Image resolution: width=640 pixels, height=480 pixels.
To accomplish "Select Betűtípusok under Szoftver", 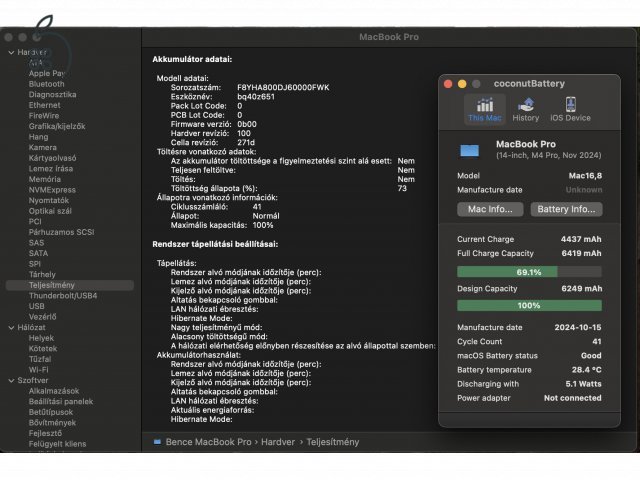I will click(x=51, y=413).
